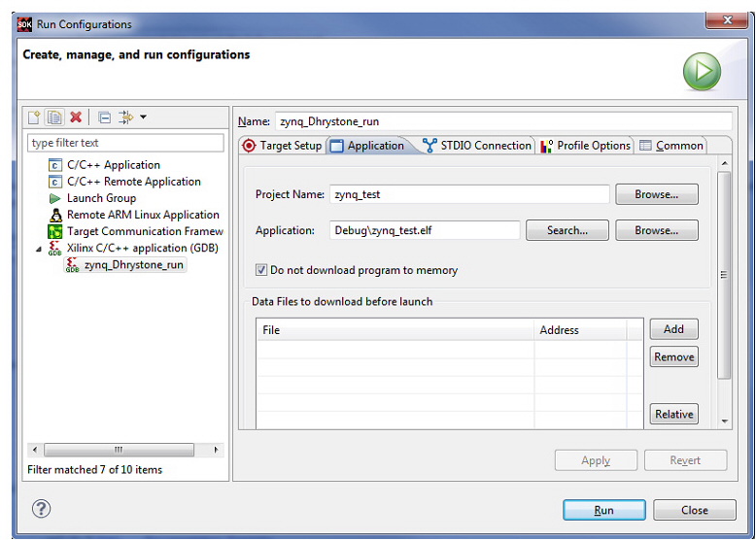756x540 pixels.
Task: Remove the selected data file
Action: click(673, 357)
